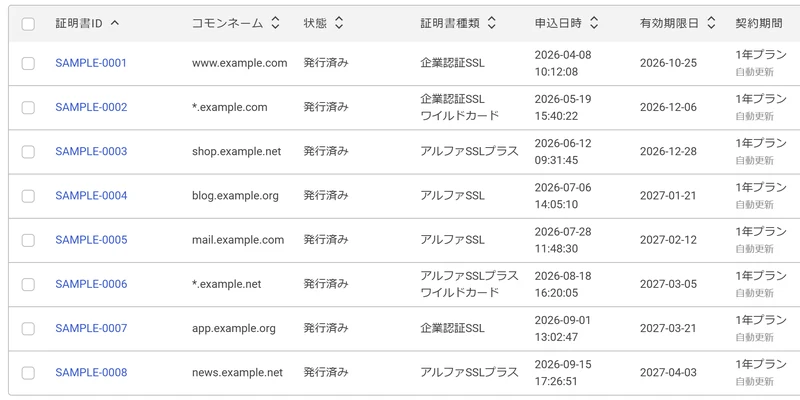Click 企業認証SSL type for app.example.org
The width and height of the screenshot is (800, 400).
[x=453, y=328]
